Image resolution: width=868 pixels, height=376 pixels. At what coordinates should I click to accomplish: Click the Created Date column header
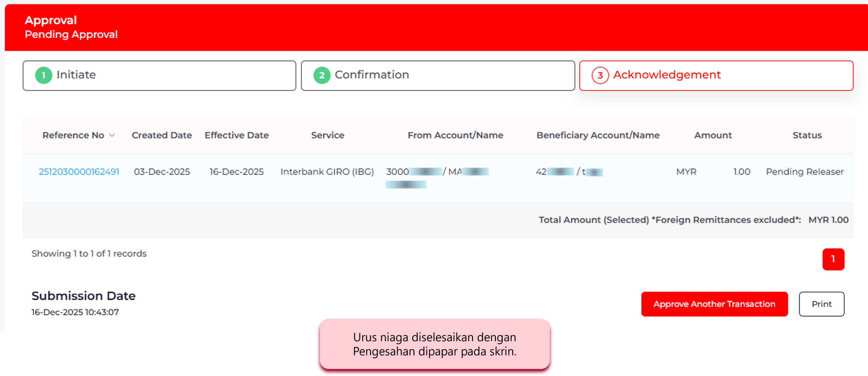pos(162,135)
